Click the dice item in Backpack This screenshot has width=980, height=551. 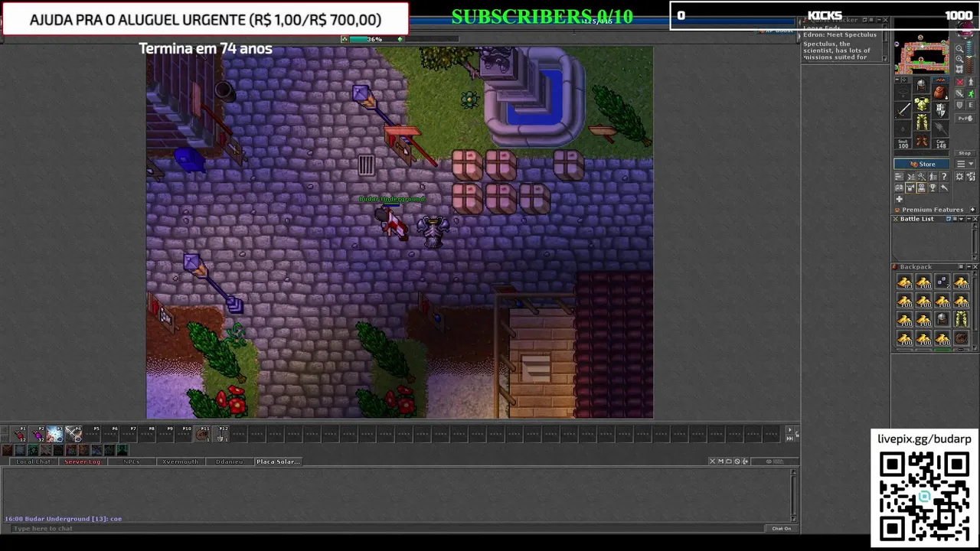coord(942,282)
